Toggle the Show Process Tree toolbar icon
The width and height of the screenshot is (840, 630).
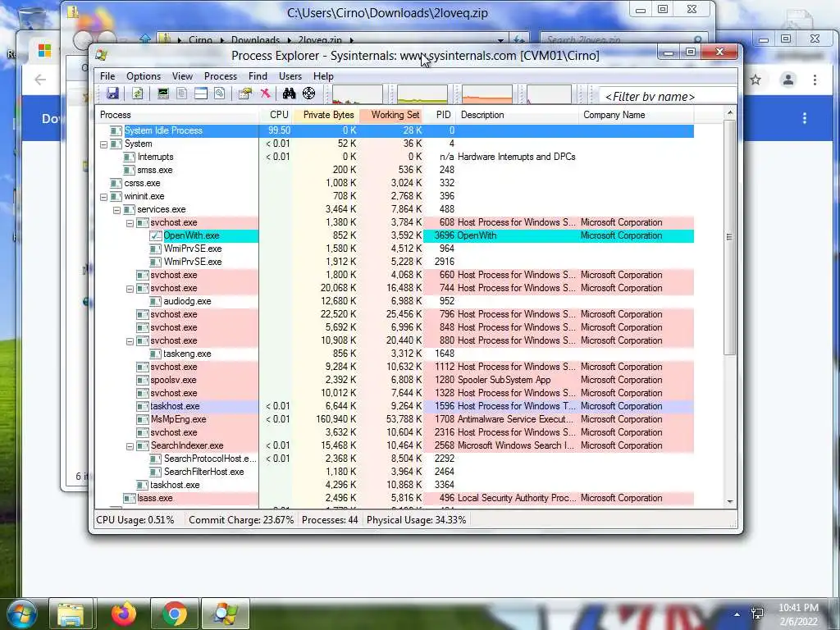181,94
